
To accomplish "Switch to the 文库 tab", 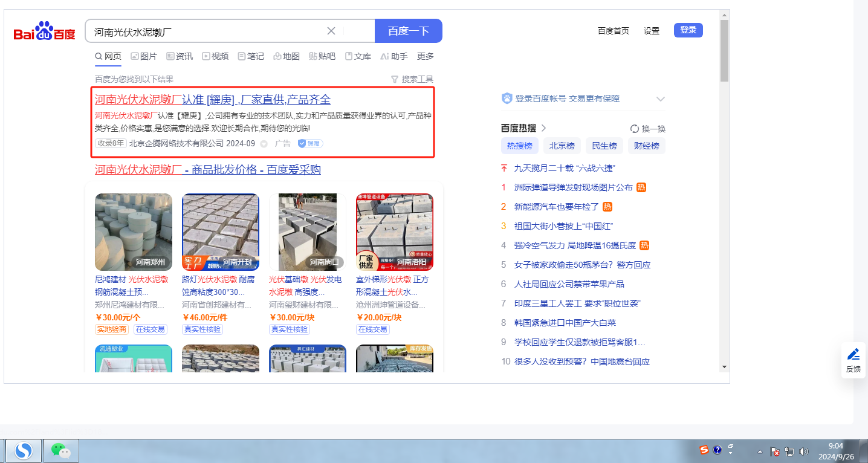I will pyautogui.click(x=358, y=56).
